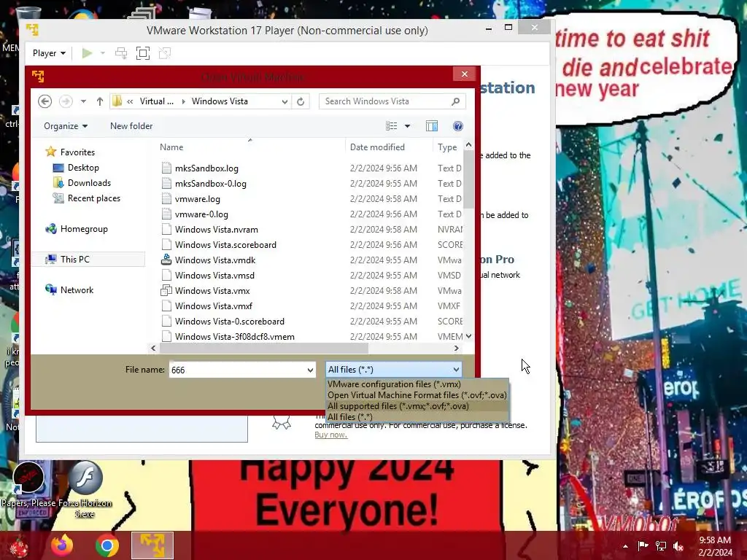Collapse the All files (*.*) type combo box

click(x=394, y=370)
